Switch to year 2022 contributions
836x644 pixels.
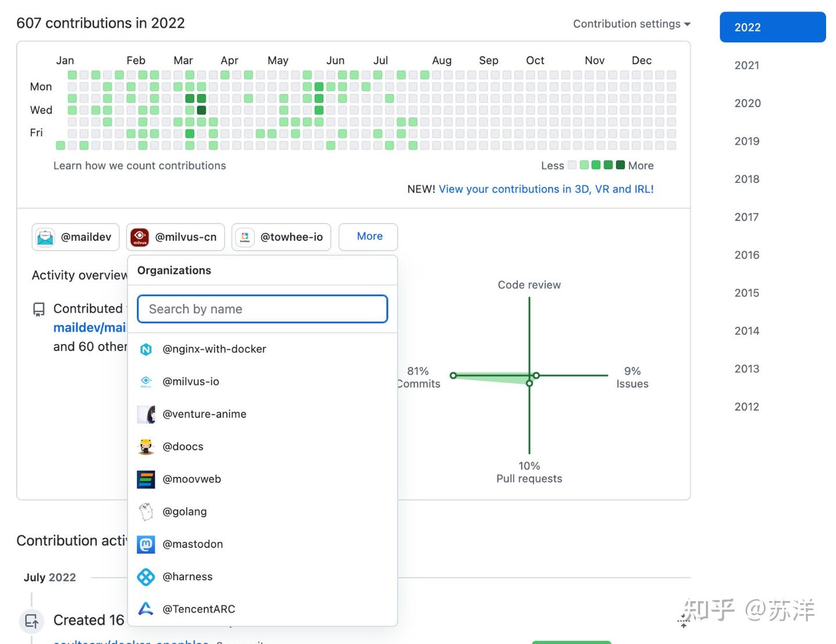[773, 27]
